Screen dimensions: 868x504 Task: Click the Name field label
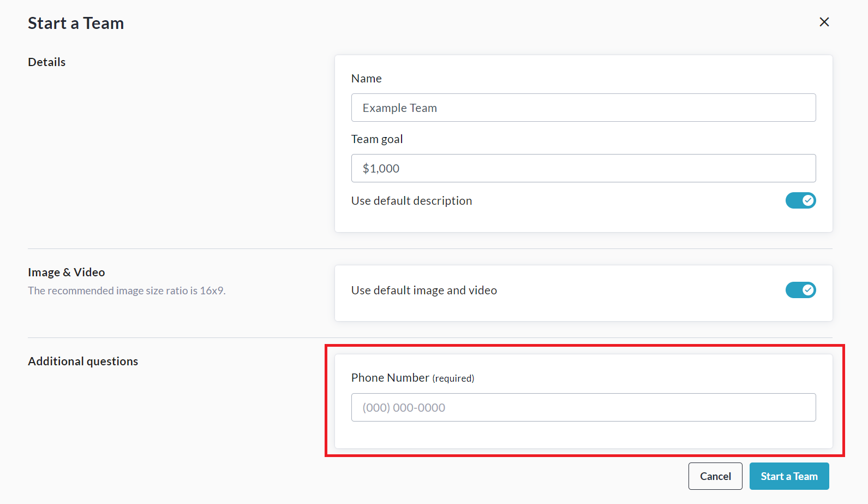tap(367, 79)
